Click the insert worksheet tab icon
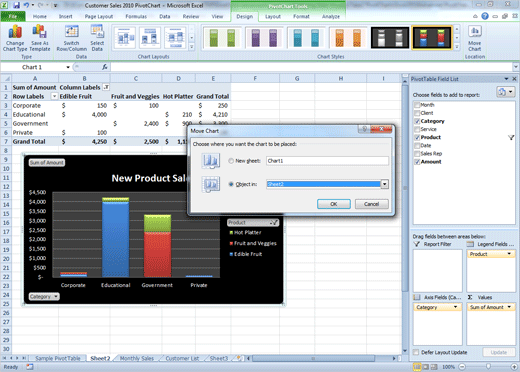 point(239,358)
